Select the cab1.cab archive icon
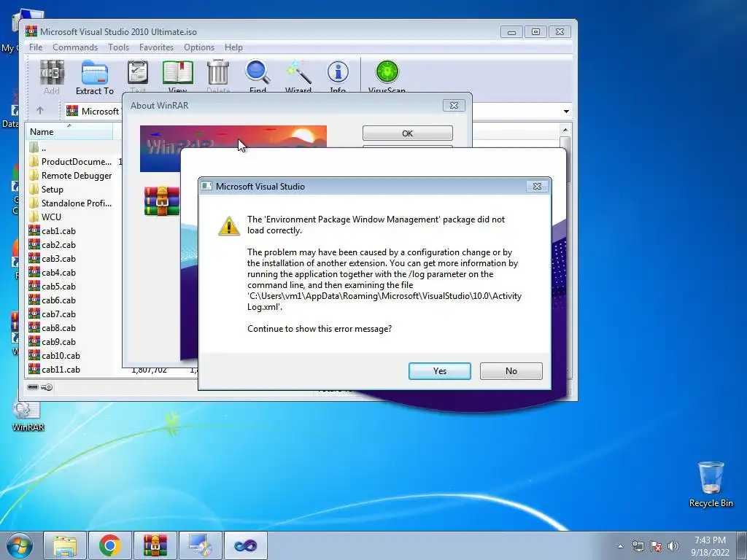 pyautogui.click(x=34, y=231)
